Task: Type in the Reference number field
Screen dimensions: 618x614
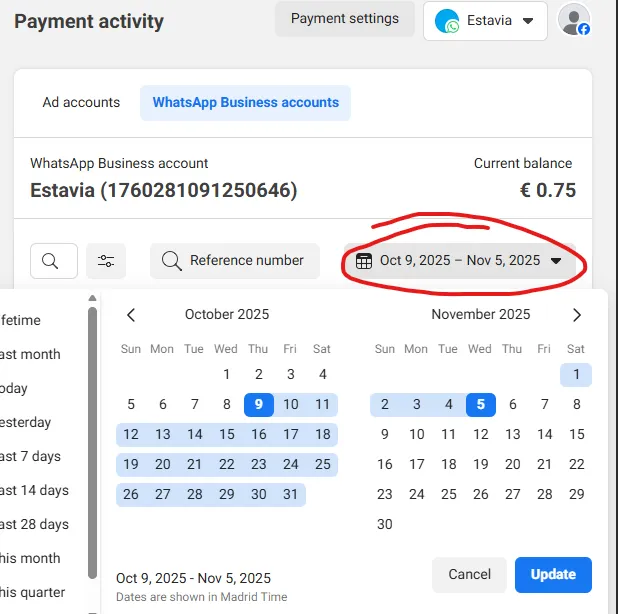Action: coord(246,261)
